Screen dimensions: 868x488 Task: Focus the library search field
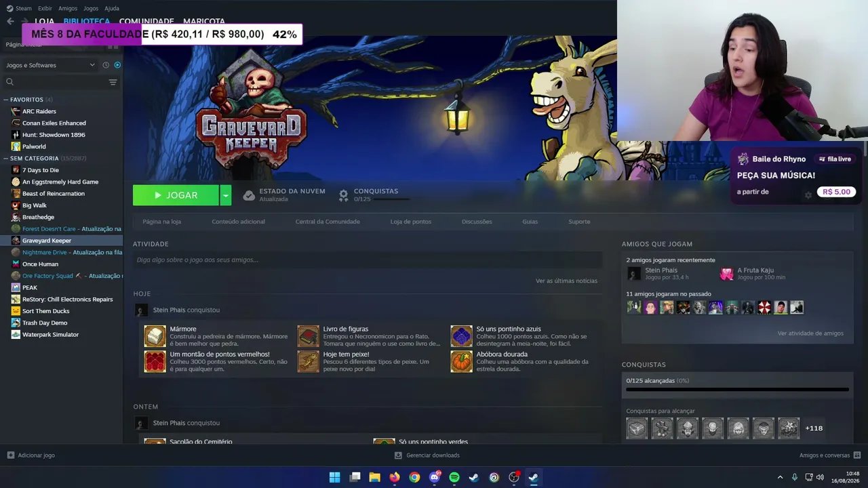(x=56, y=82)
